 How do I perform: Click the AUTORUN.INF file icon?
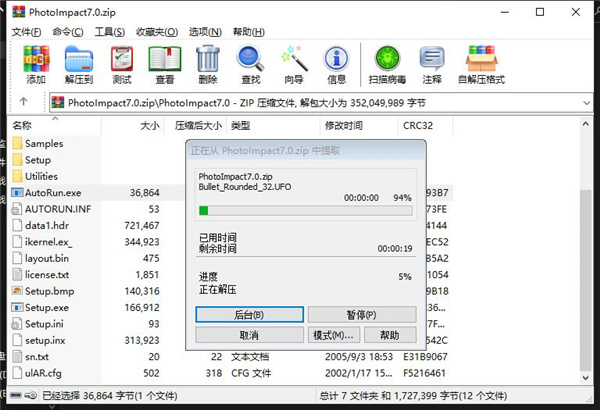point(17,209)
